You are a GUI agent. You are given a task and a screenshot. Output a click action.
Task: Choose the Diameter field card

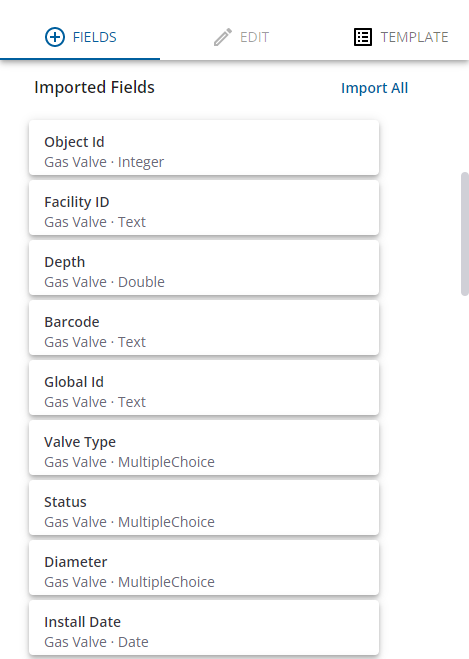coord(204,568)
